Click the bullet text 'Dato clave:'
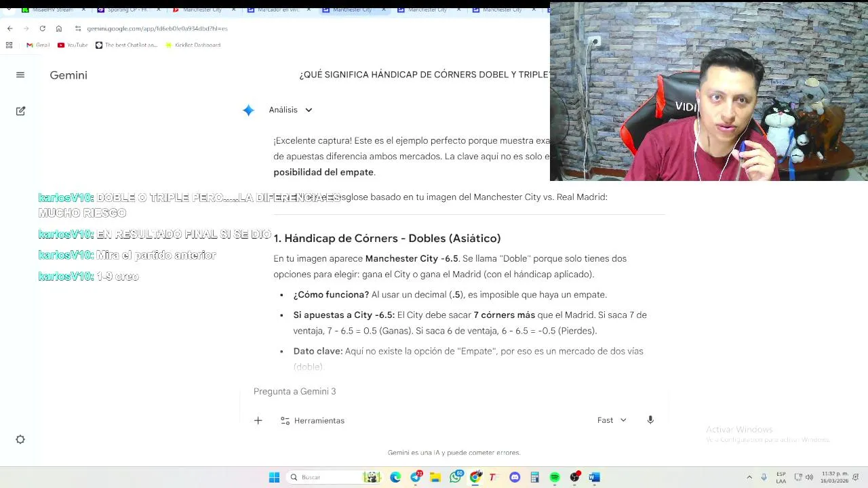 pos(318,351)
